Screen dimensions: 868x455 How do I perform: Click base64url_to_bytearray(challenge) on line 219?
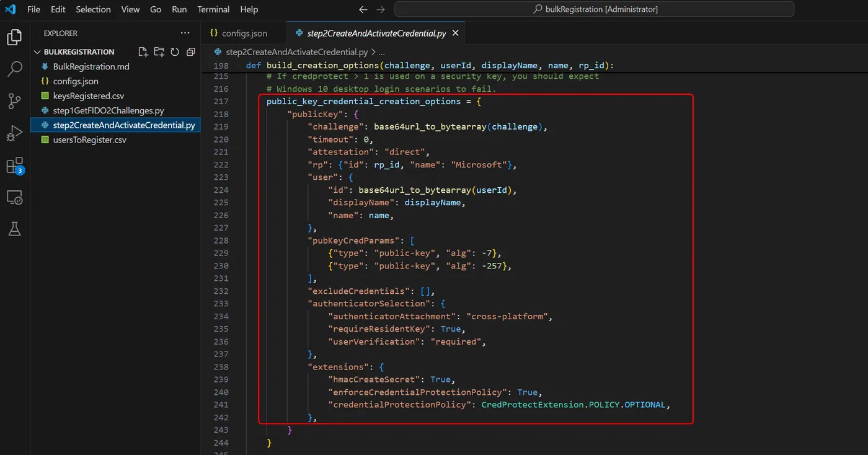point(459,126)
